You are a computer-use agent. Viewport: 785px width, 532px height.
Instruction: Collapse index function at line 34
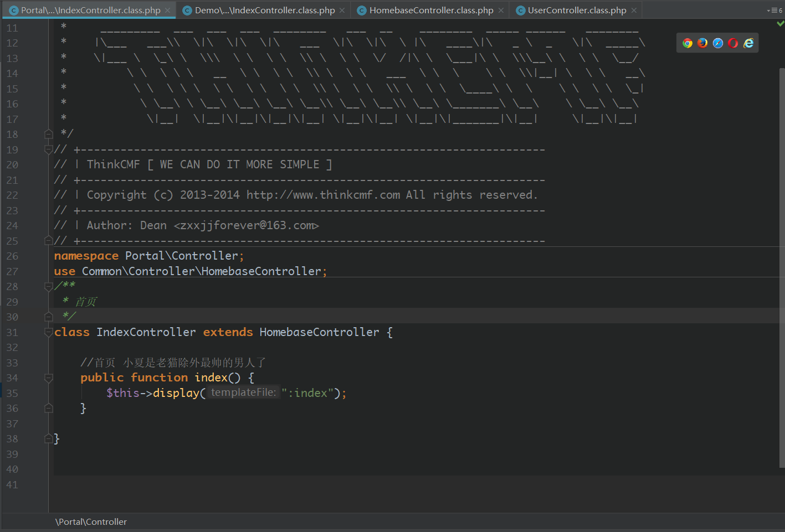pos(49,378)
